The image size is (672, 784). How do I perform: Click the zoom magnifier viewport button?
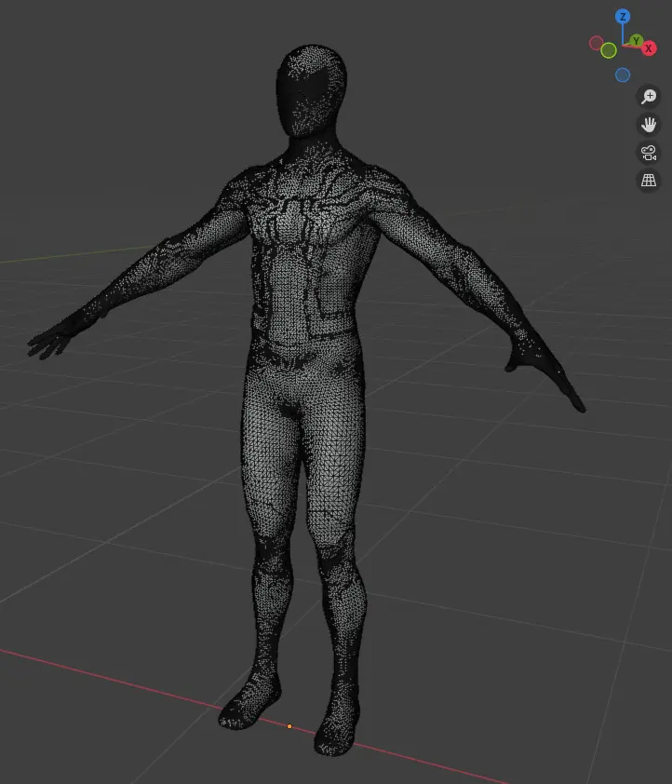(x=649, y=96)
